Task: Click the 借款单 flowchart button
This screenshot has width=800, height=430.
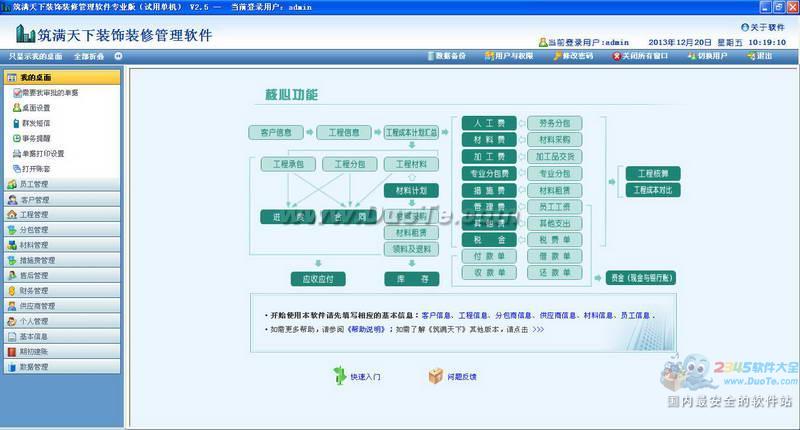Action: pyautogui.click(x=555, y=256)
